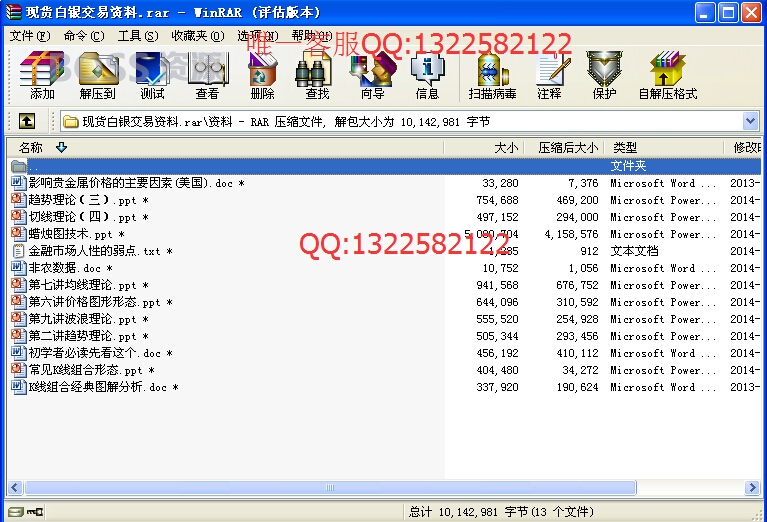This screenshot has width=767, height=522.
Task: Select file 初学者必读先看这个.doc
Action: (x=100, y=353)
